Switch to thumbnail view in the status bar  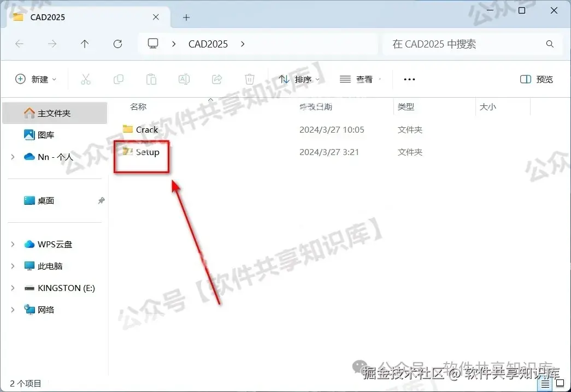coord(559,383)
